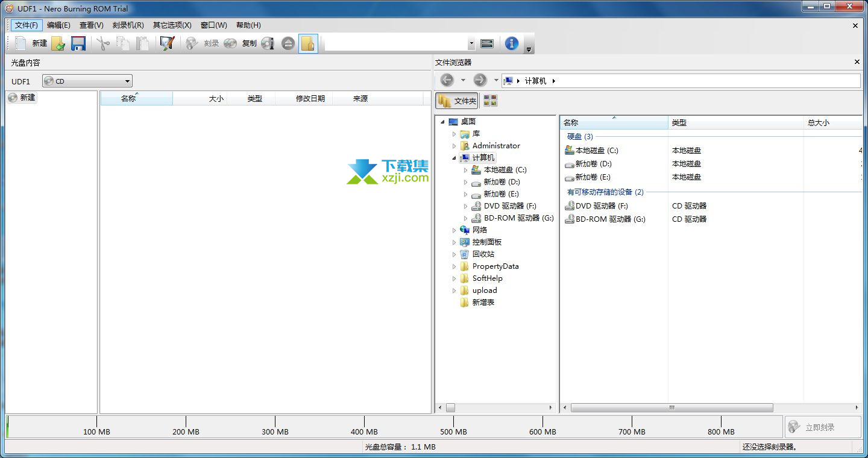Click the new compilation document icon

[21, 43]
